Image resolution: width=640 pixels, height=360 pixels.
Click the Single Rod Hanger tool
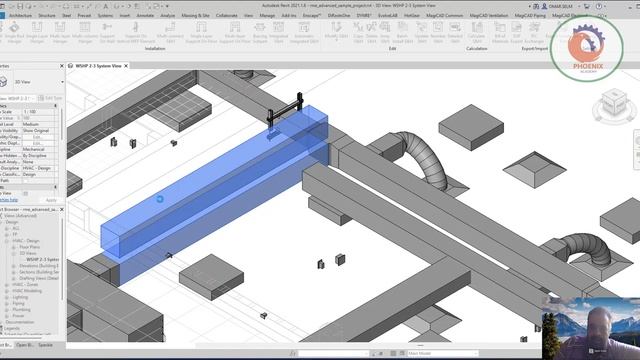pos(13,33)
